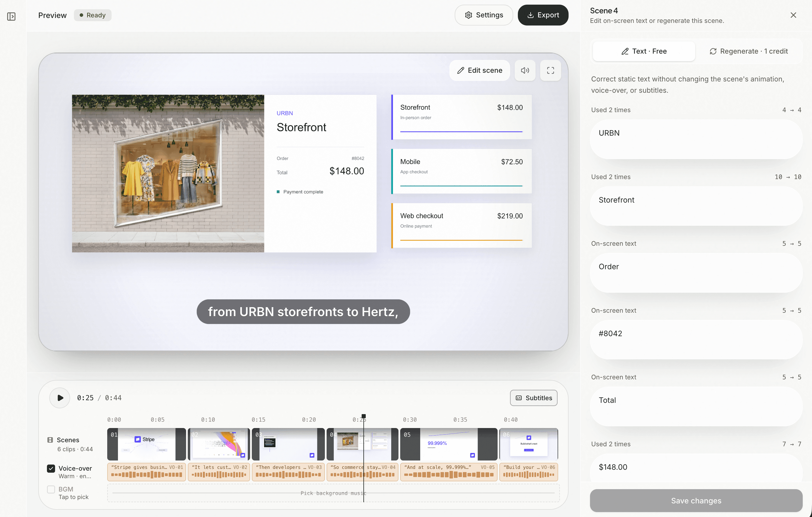Screen dimensions: 812x517
Task: Play the video preview
Action: [60, 398]
